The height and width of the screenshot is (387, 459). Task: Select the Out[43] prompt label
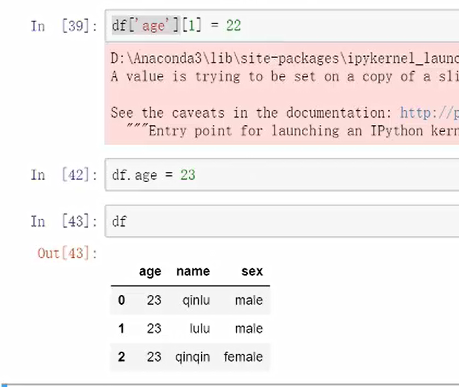tap(67, 253)
